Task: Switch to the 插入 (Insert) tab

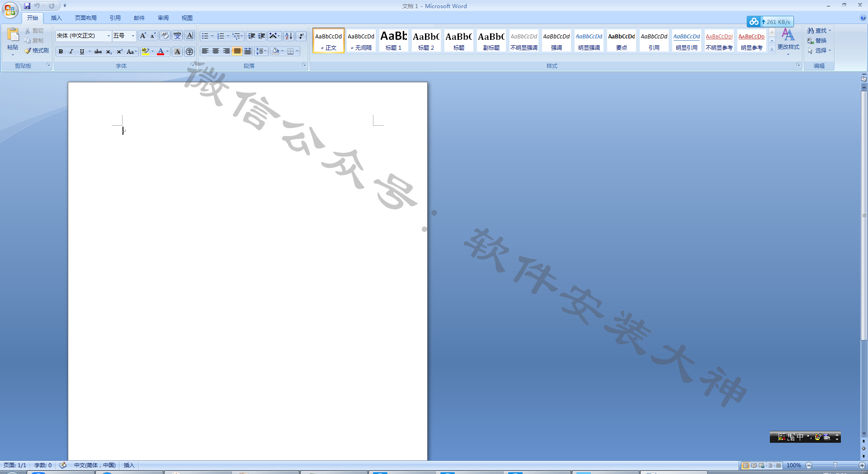Action: 56,18
